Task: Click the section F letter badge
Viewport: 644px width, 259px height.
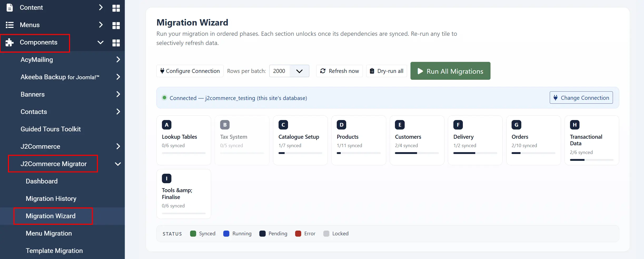Action: (x=458, y=125)
